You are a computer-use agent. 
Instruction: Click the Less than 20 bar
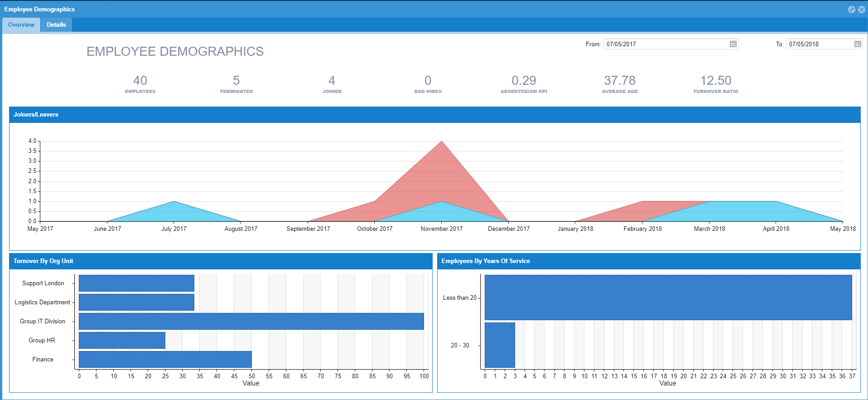[x=668, y=298]
